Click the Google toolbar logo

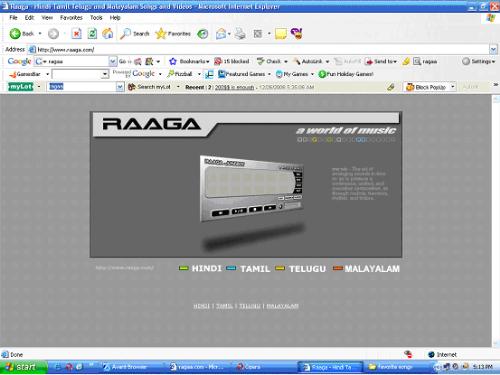pyautogui.click(x=19, y=61)
